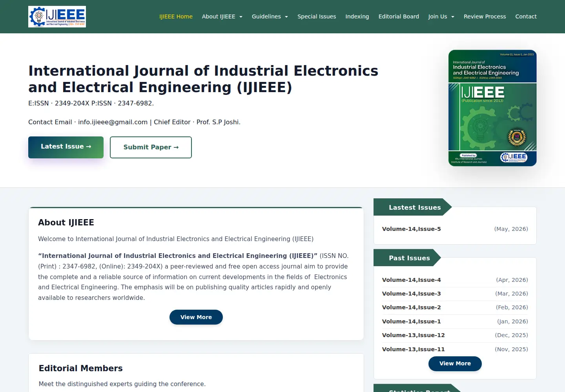Click the Past Issues section header
Image resolution: width=565 pixels, height=392 pixels.
coord(407,258)
